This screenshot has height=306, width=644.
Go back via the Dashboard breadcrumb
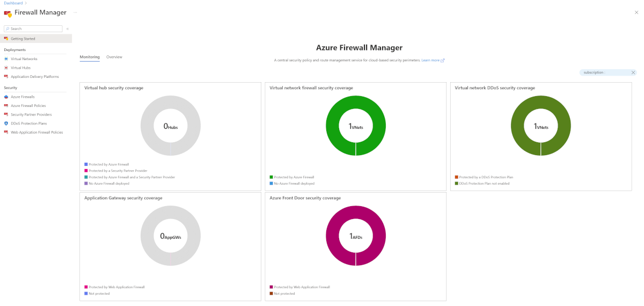13,3
